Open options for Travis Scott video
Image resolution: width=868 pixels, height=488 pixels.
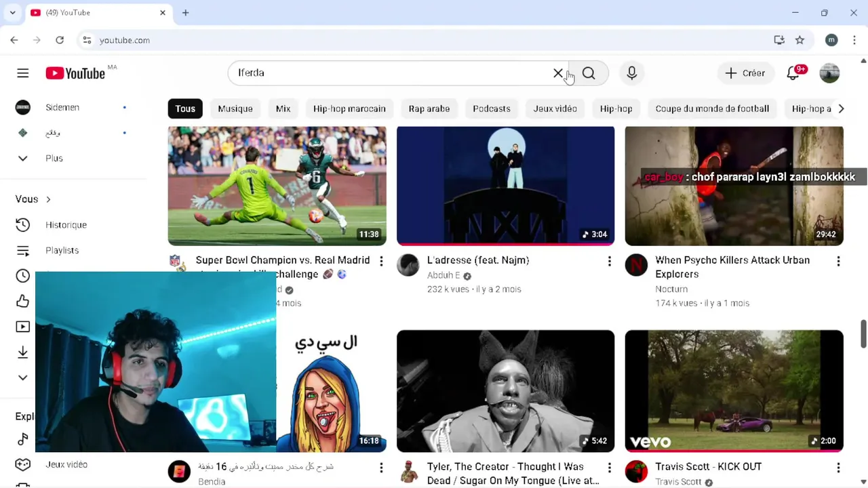[x=838, y=468]
